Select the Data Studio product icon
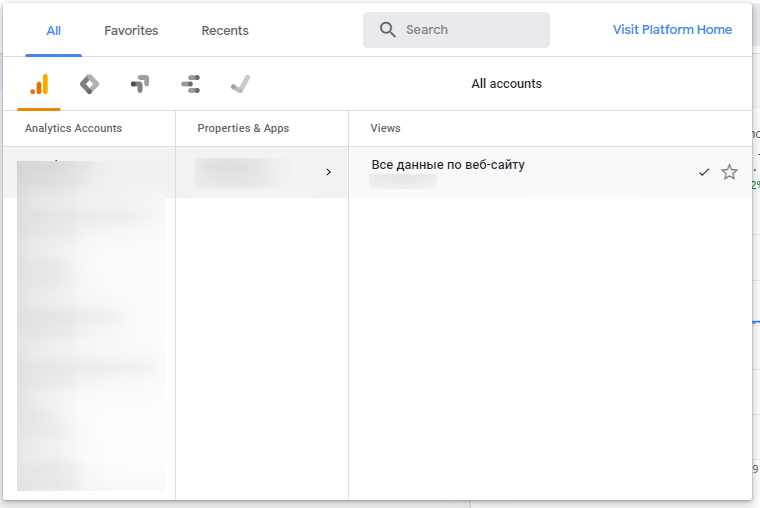 point(190,85)
